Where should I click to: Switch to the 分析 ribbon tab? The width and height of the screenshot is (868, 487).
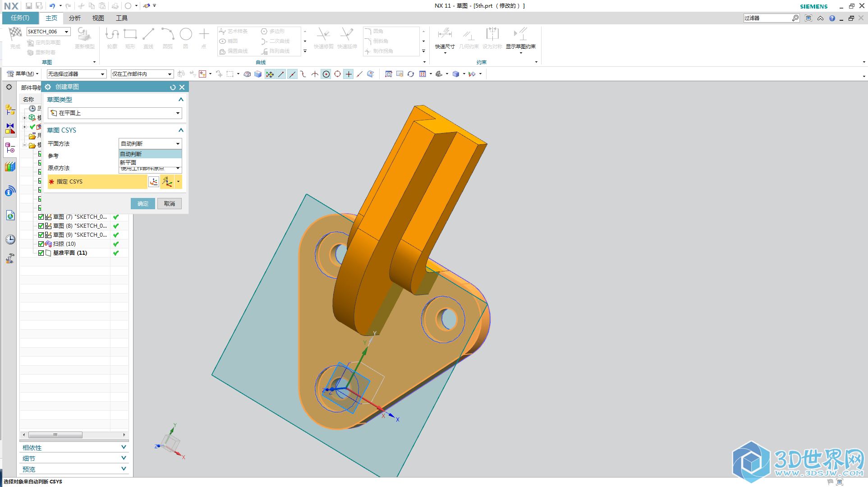(x=75, y=18)
